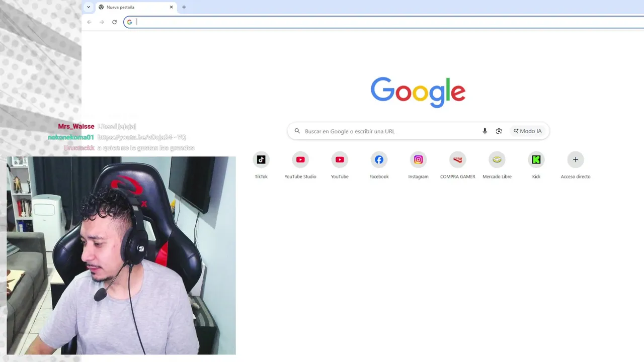Image resolution: width=644 pixels, height=362 pixels.
Task: Open a new tab with plus button
Action: 184,7
